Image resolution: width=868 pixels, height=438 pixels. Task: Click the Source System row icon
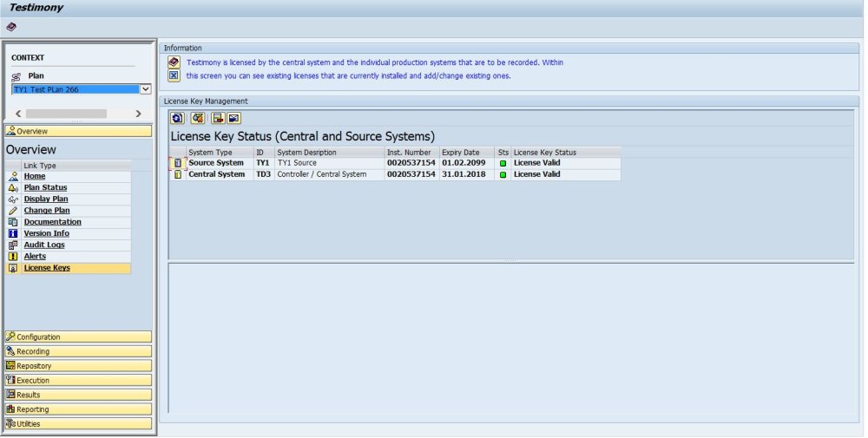tap(178, 163)
